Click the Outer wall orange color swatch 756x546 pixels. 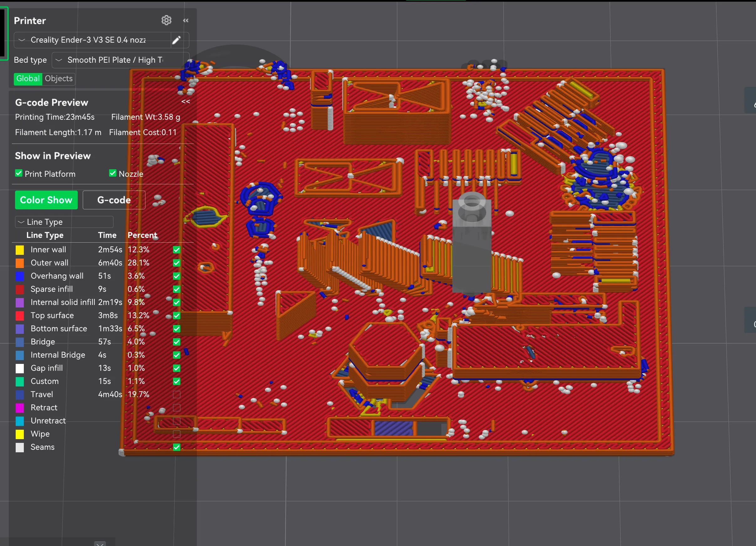click(20, 263)
